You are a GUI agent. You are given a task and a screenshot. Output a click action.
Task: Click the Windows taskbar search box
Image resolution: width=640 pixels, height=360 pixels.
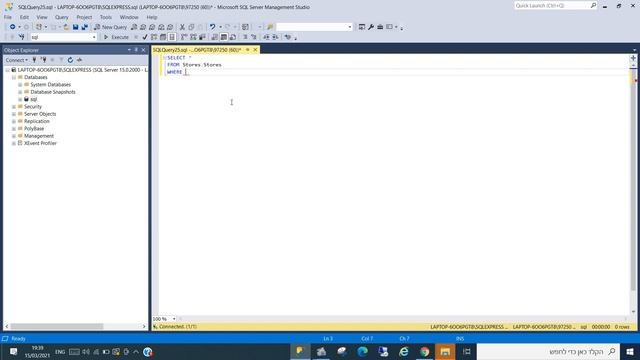coord(548,351)
